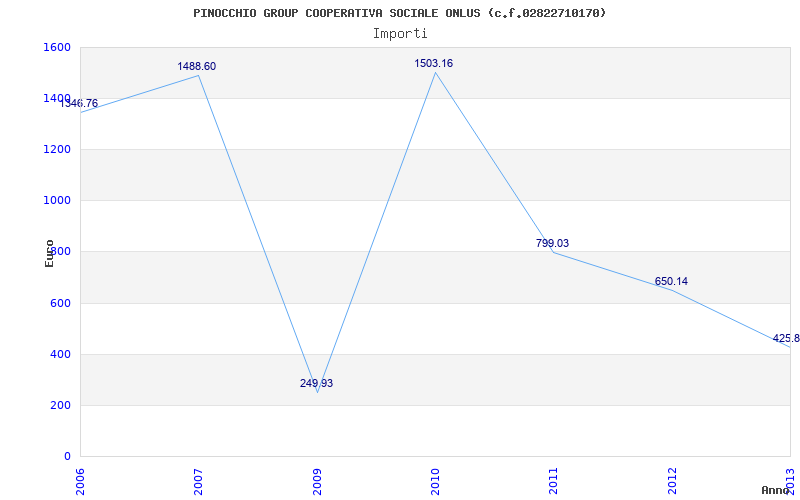Select the 799.03 data label
This screenshot has height=500, width=800.
552,243
